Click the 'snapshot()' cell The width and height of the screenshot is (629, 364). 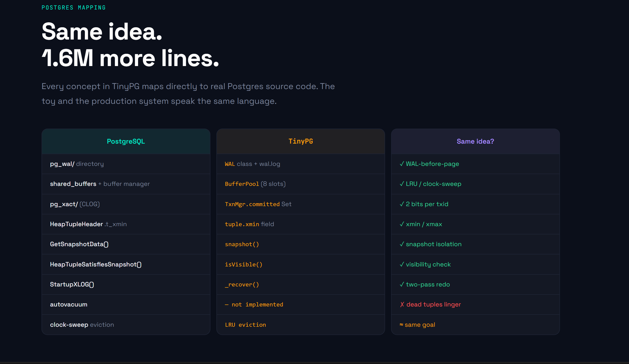pyautogui.click(x=300, y=244)
